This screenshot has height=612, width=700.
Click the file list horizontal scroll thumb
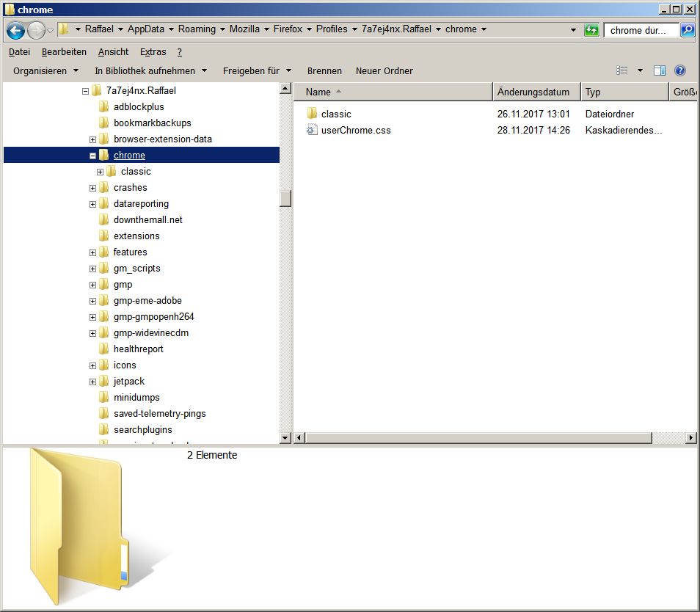[478, 438]
